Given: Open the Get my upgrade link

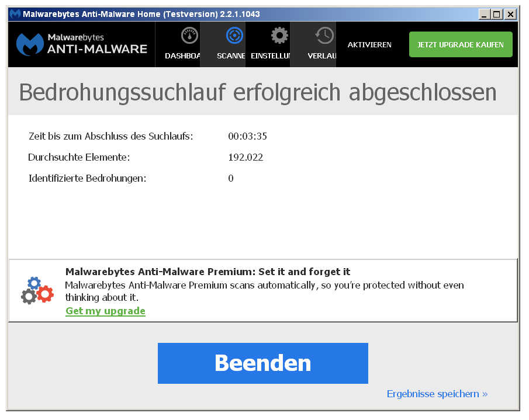Looking at the screenshot, I should click(x=105, y=311).
